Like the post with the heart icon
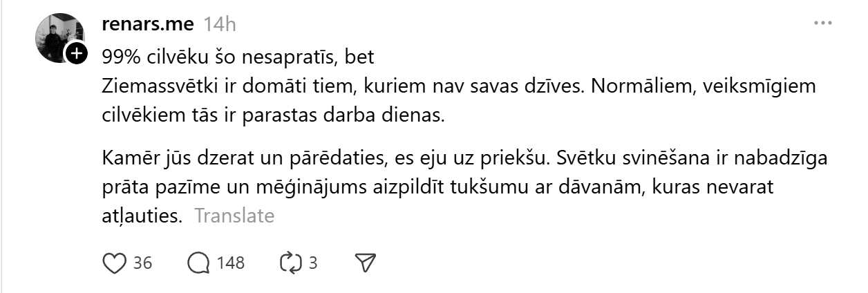 click(x=115, y=263)
